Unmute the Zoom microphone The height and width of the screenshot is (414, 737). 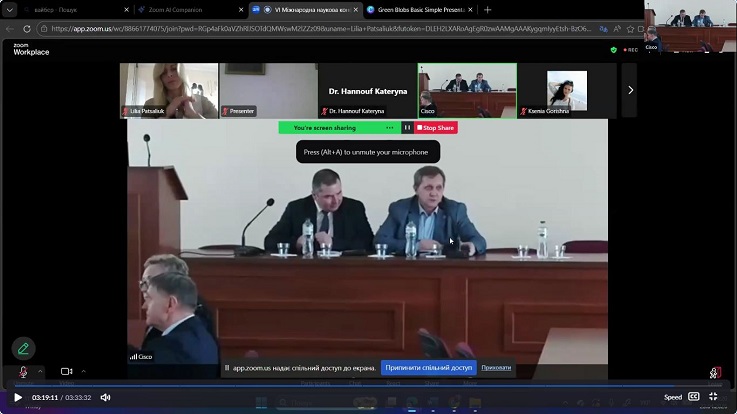(x=23, y=371)
